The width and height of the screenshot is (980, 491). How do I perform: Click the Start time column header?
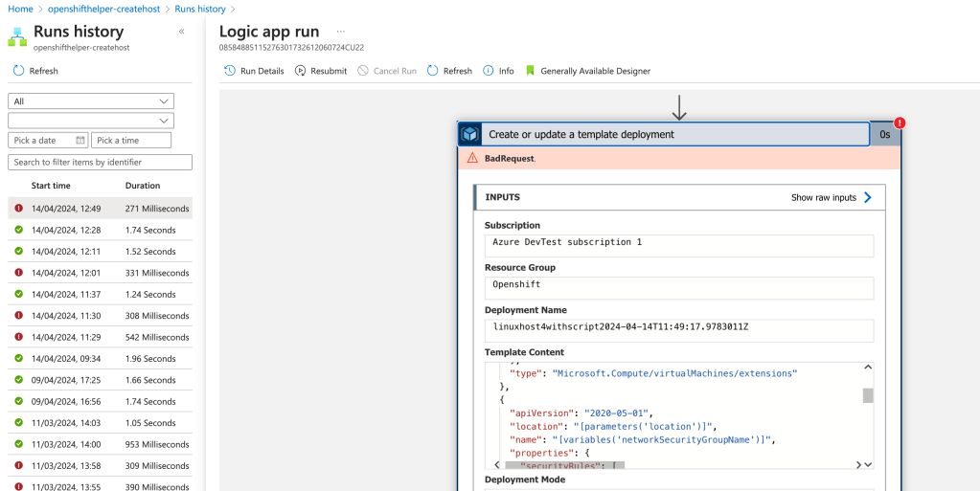[51, 186]
